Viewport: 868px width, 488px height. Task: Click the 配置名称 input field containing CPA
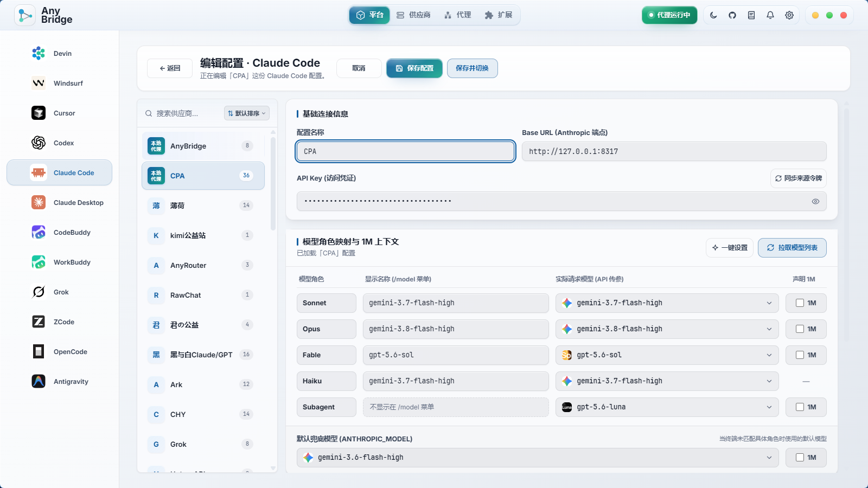point(406,151)
